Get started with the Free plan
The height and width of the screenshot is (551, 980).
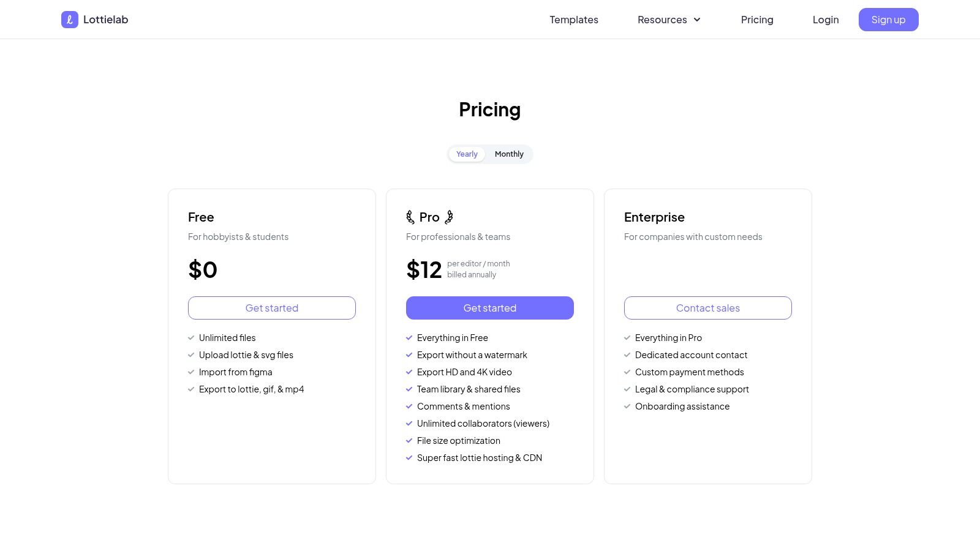[x=272, y=308]
